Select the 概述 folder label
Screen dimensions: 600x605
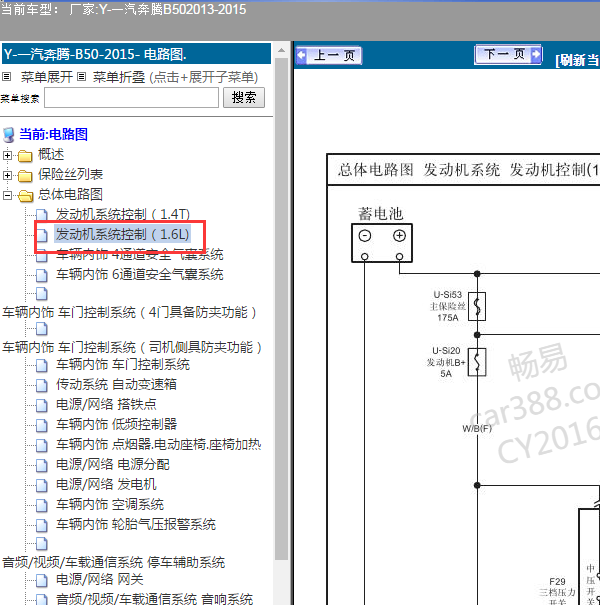click(51, 155)
